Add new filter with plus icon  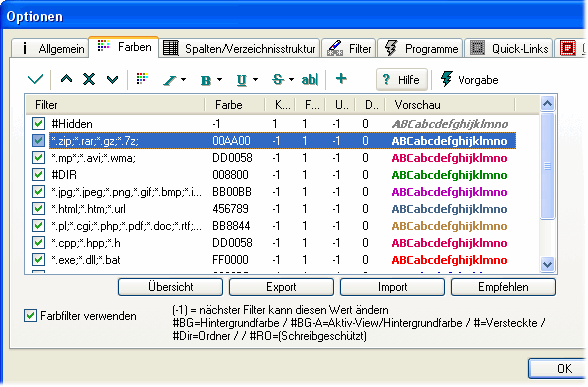click(341, 78)
